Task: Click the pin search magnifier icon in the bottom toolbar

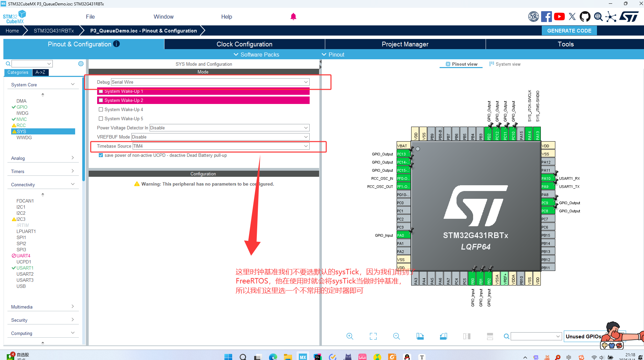Action: point(507,336)
